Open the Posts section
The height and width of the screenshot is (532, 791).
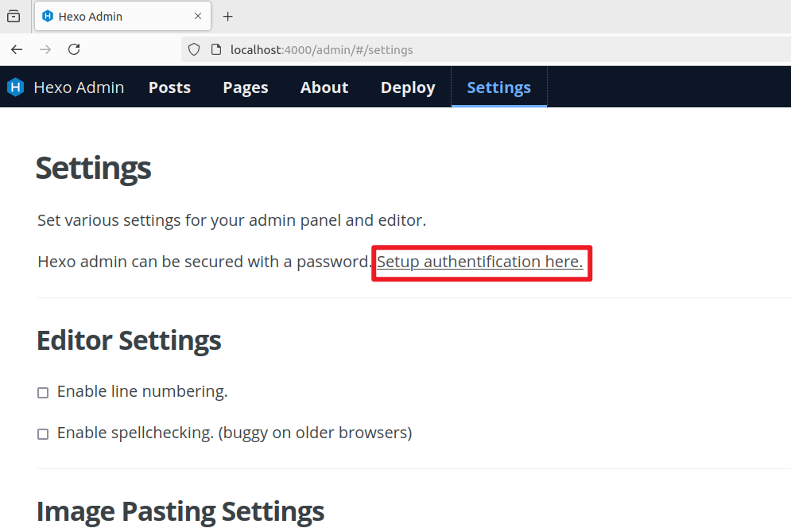coord(169,87)
